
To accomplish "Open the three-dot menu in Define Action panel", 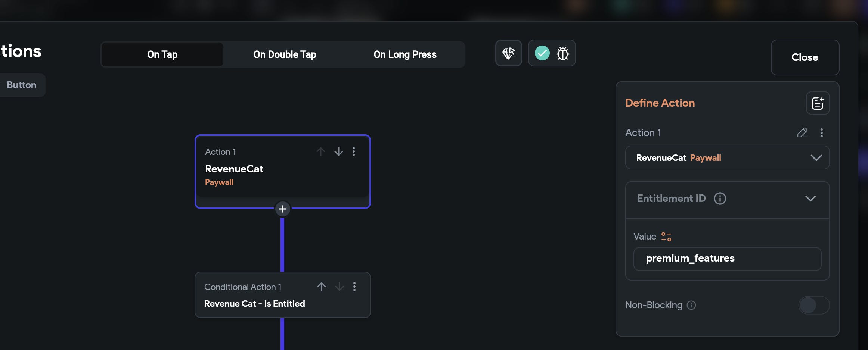I will pos(821,133).
